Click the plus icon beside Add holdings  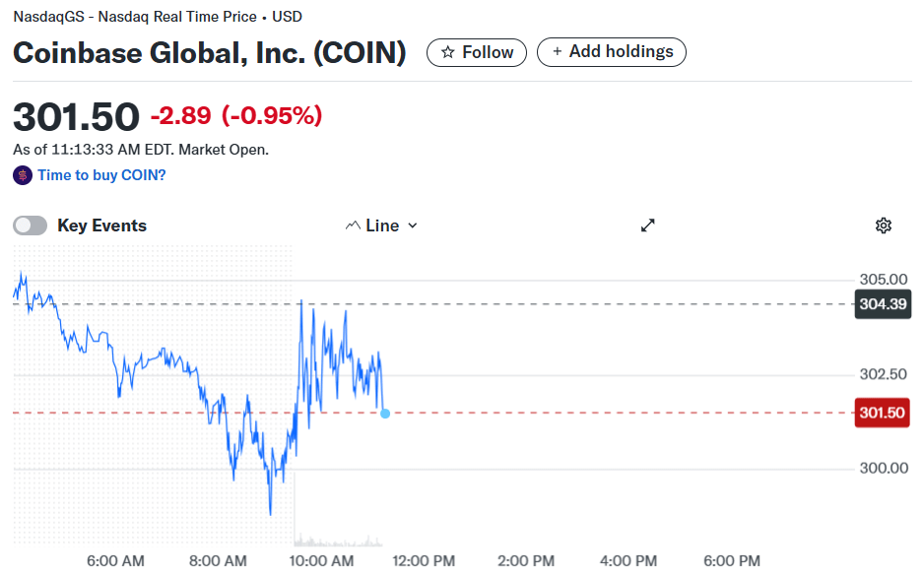[x=558, y=52]
